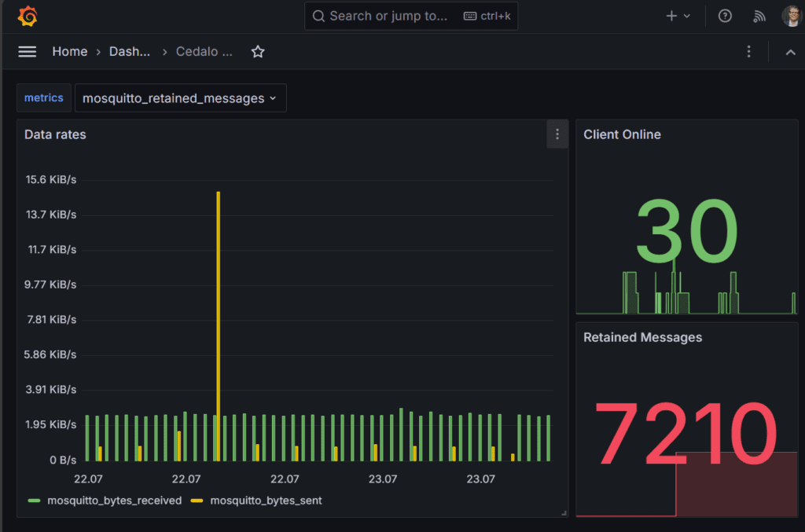
Task: Click the metrics label button
Action: click(x=43, y=97)
